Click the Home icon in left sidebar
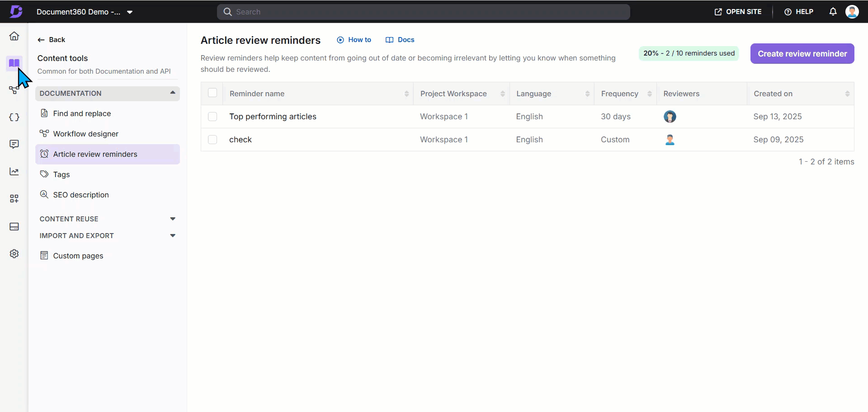This screenshot has height=412, width=868. pyautogui.click(x=14, y=36)
